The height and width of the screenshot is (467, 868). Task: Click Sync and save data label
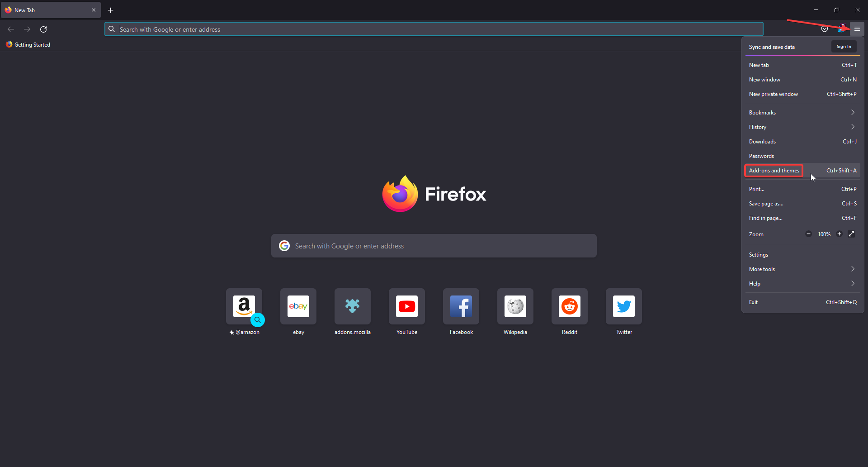click(772, 47)
